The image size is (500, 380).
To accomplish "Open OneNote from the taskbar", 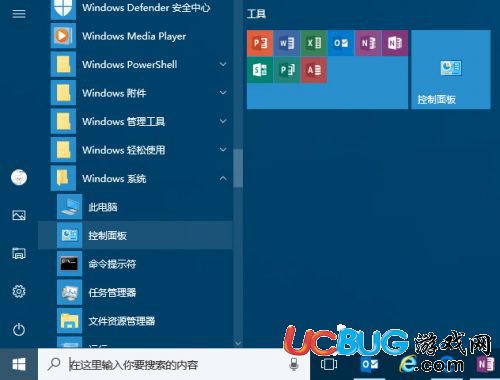I will click(x=485, y=364).
